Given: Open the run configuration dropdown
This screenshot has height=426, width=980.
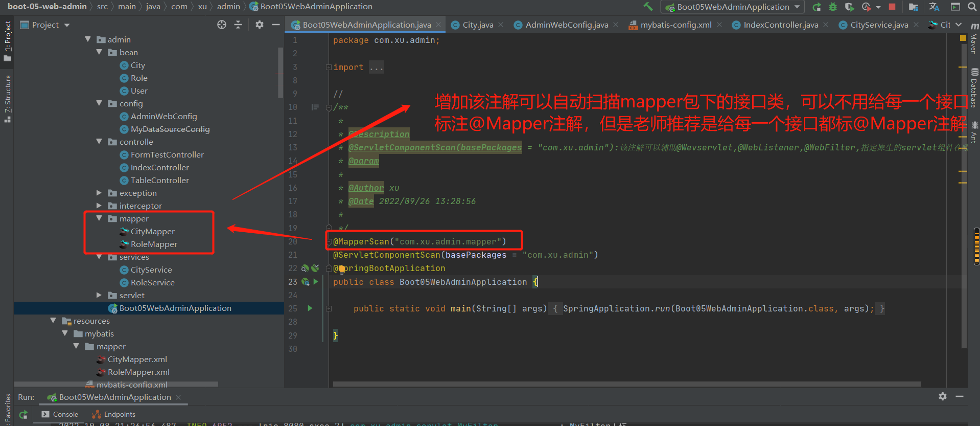Looking at the screenshot, I should tap(733, 7).
